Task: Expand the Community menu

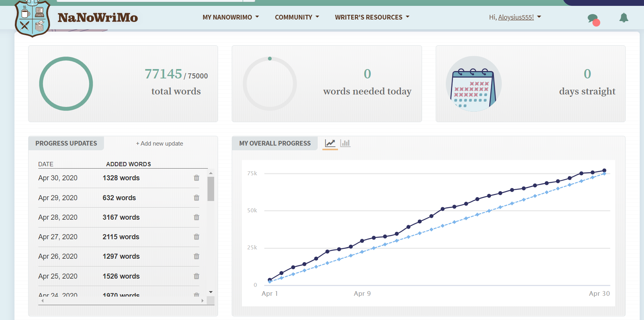Action: coord(297,17)
